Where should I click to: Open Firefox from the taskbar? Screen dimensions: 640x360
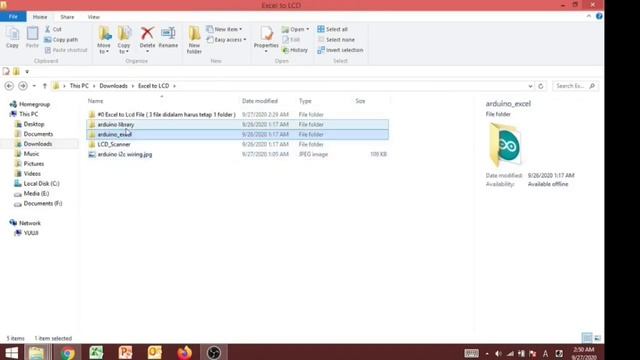[x=184, y=353]
